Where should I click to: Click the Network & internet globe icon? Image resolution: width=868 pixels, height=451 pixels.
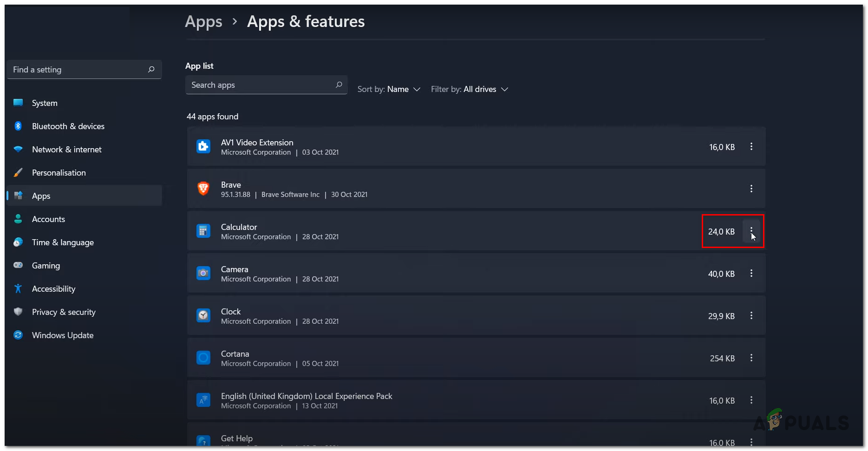(18, 149)
